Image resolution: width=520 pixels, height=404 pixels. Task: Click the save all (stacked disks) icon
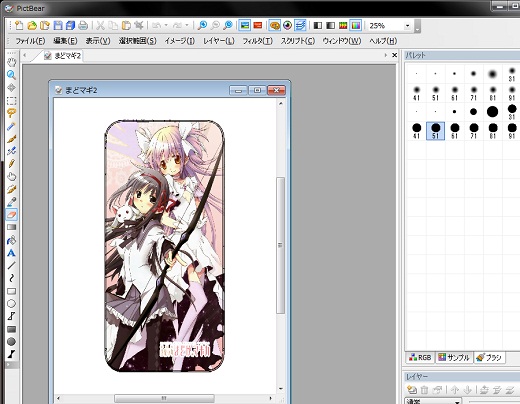tap(70, 25)
